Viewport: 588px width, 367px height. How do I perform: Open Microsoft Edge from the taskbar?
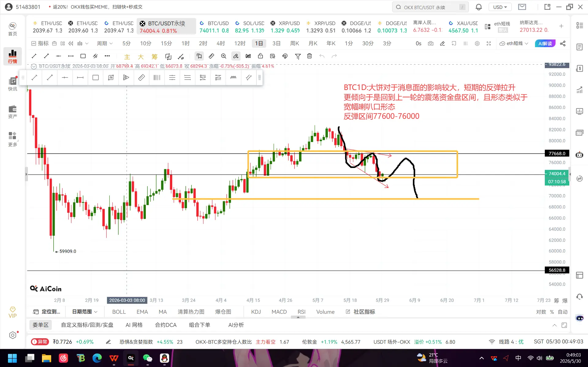click(x=97, y=358)
